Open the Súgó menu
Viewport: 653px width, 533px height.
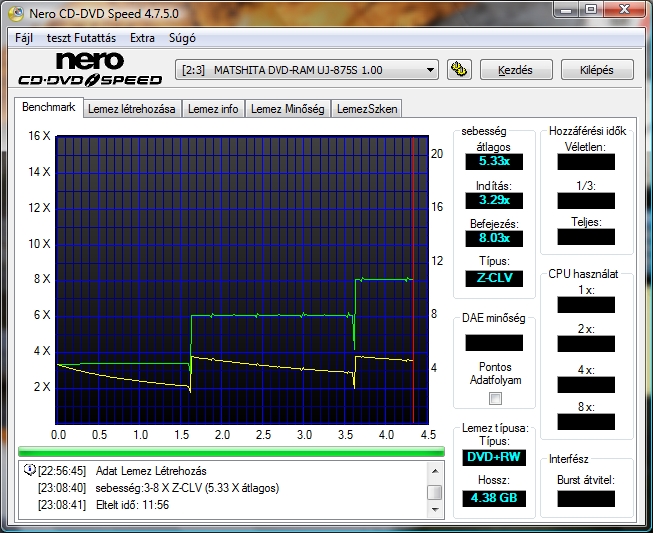pyautogui.click(x=182, y=38)
